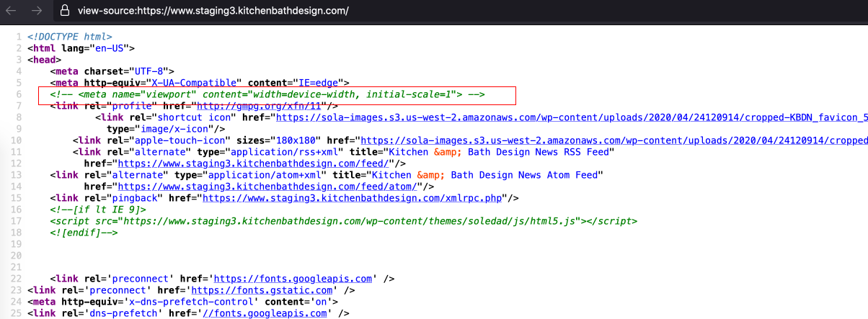Click line number 22
Image resolution: width=868 pixels, height=319 pixels.
pyautogui.click(x=18, y=279)
